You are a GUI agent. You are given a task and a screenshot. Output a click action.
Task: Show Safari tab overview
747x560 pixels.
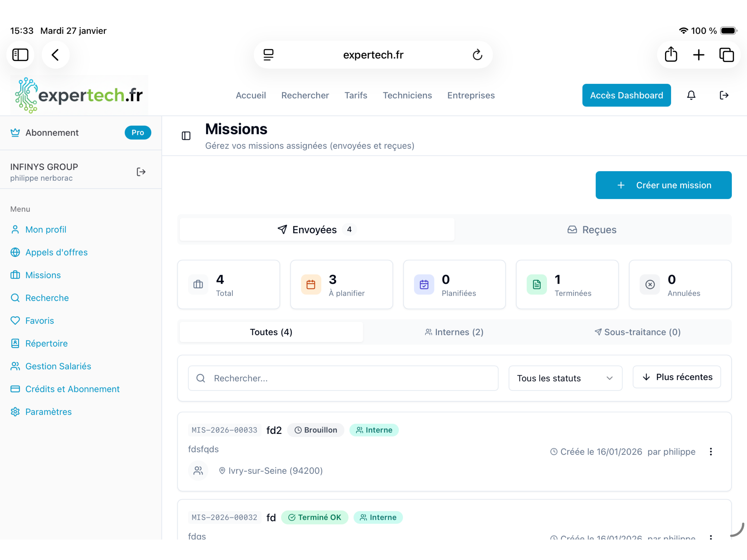(x=726, y=55)
